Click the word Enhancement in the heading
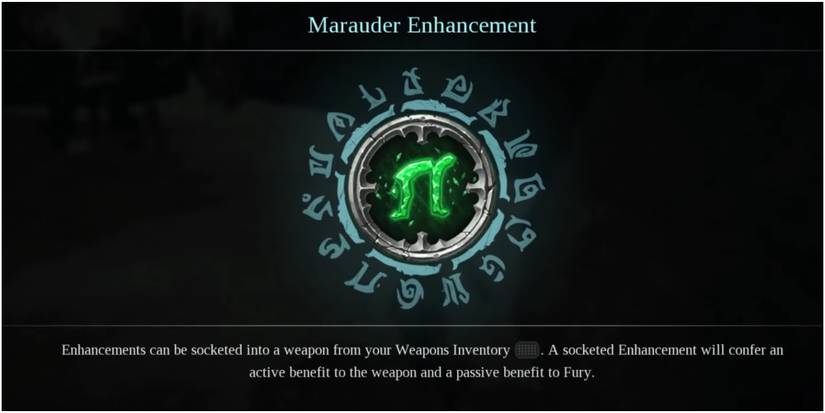Viewport: 825px width, 413px height. 472,25
